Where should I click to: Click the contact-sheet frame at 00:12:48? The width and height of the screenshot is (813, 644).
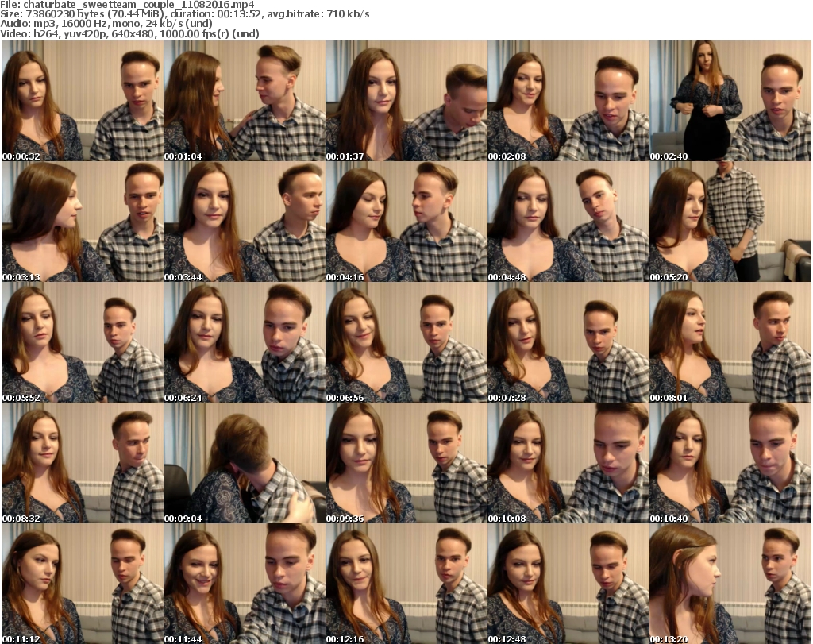click(x=568, y=584)
